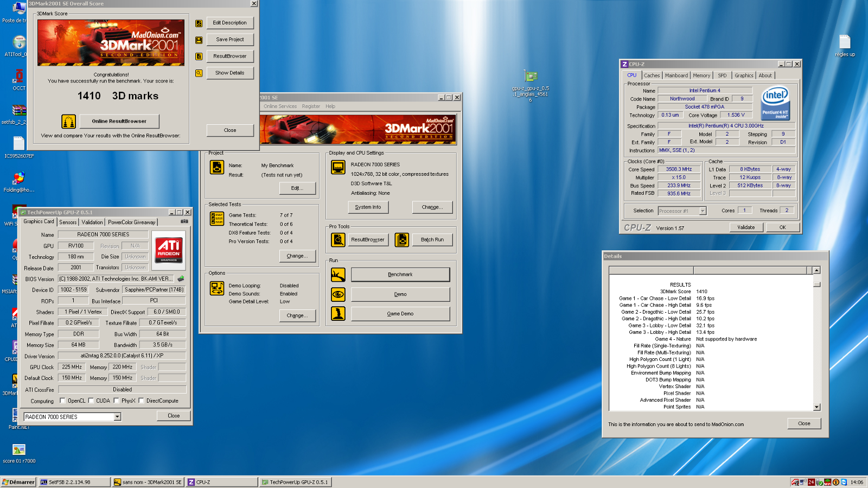Click the Game Demo button
The height and width of the screenshot is (488, 868).
[x=400, y=314]
